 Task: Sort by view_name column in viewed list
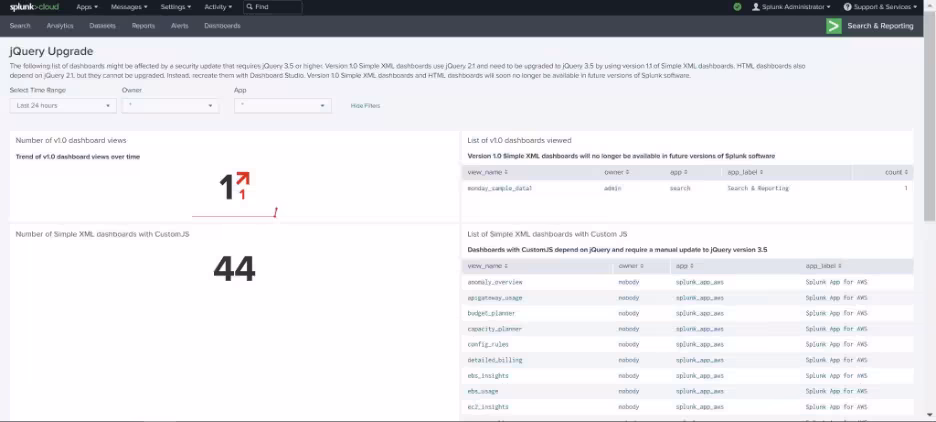point(487,172)
